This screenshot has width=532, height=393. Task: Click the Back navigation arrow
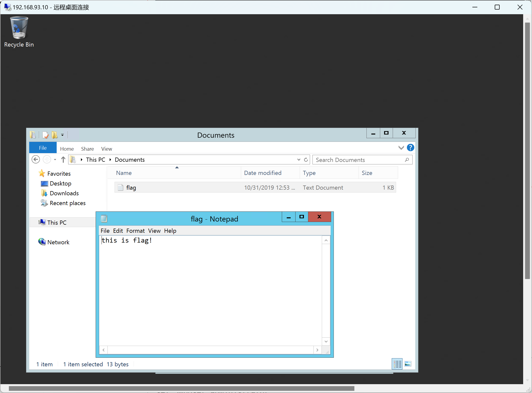click(36, 160)
